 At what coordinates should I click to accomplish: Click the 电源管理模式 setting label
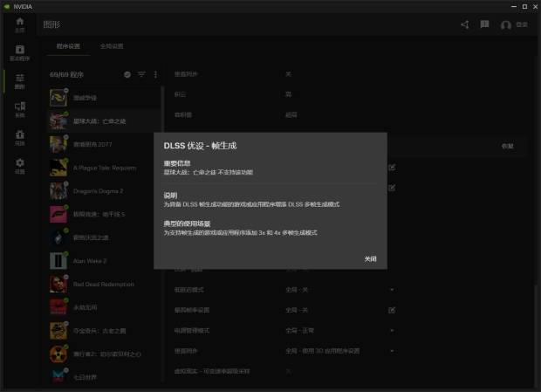[x=192, y=331]
